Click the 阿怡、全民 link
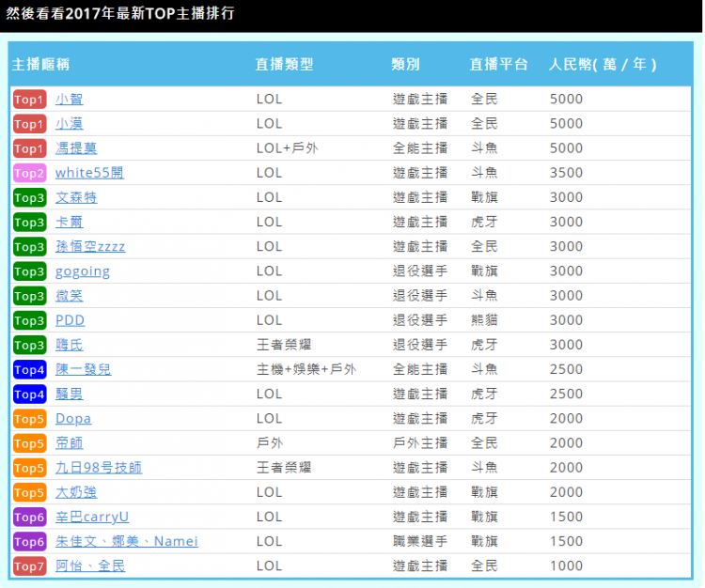This screenshot has height=588, width=705. (x=89, y=566)
